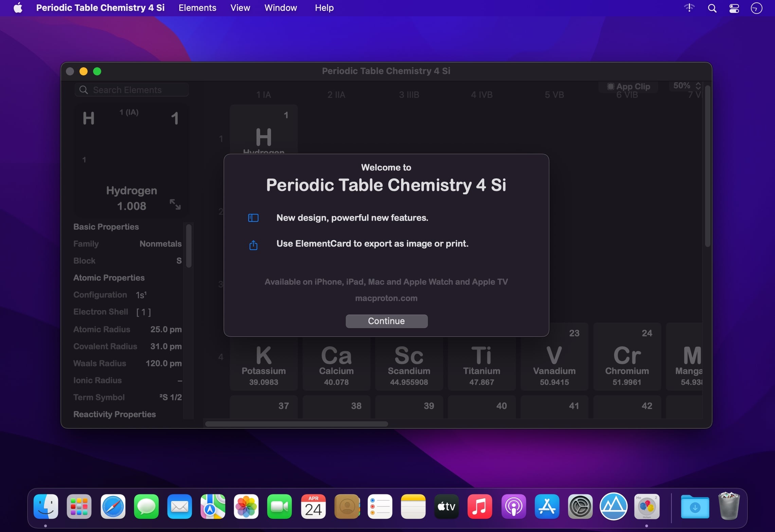Open the View menu

[x=240, y=8]
